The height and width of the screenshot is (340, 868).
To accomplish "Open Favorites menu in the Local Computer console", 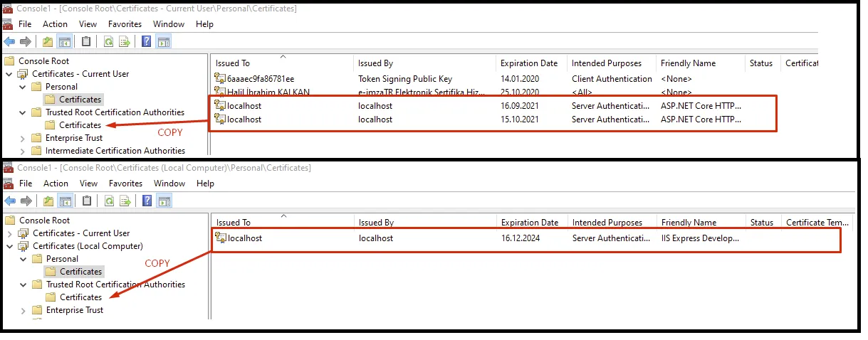I will tap(126, 184).
